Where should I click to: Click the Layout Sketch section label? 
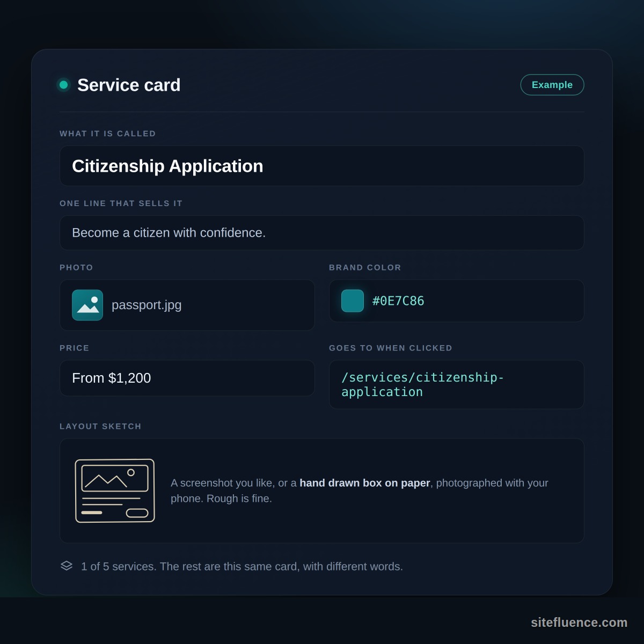pyautogui.click(x=100, y=426)
